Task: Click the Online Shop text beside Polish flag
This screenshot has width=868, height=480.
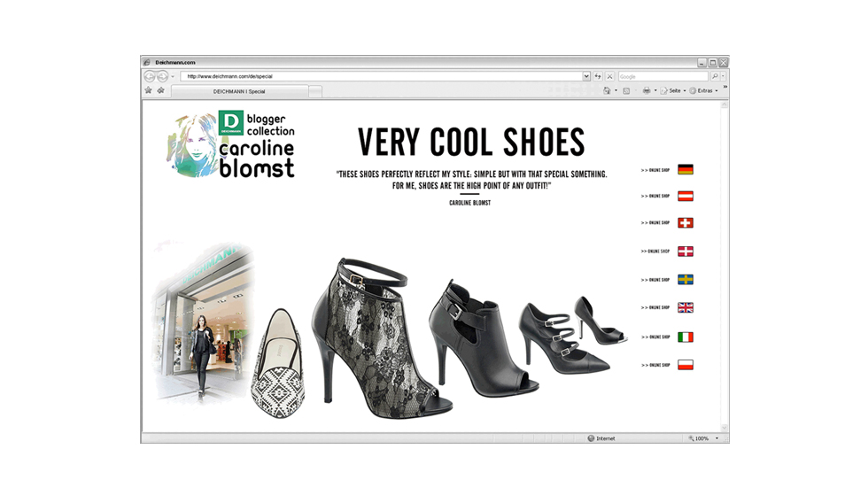Action: click(x=655, y=365)
